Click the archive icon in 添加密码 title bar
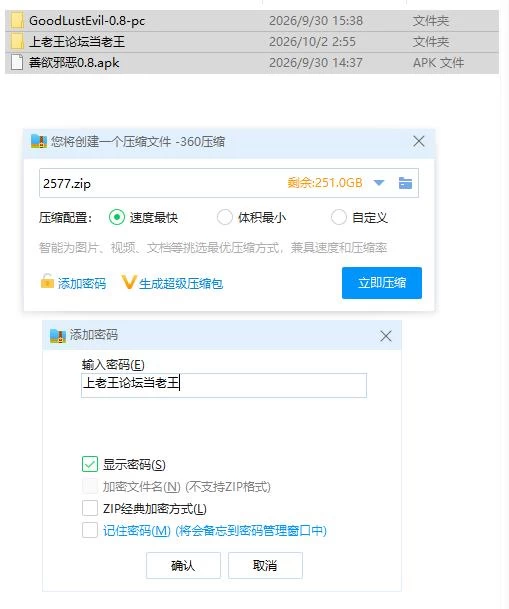The width and height of the screenshot is (509, 609). pos(58,336)
